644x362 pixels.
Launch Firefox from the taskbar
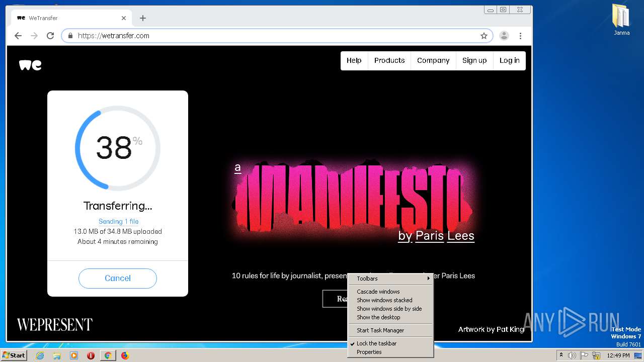pyautogui.click(x=125, y=355)
